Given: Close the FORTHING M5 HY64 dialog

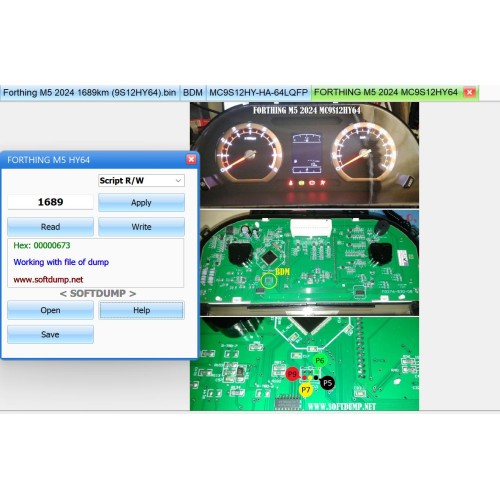Looking at the screenshot, I should (x=191, y=159).
